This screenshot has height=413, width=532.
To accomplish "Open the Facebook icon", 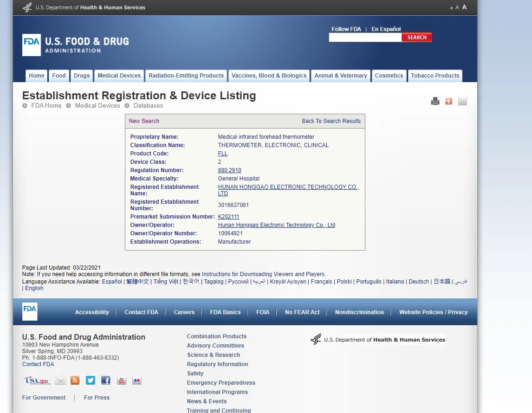I will (x=105, y=381).
